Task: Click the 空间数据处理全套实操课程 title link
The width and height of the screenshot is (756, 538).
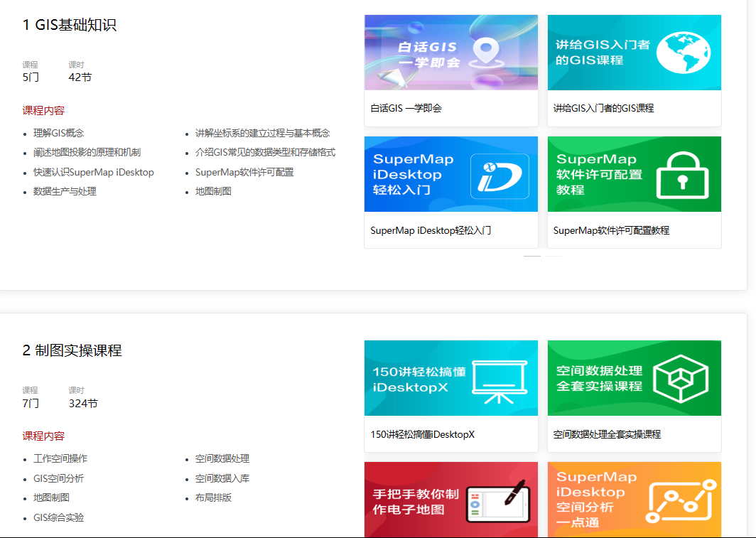Action: pyautogui.click(x=607, y=434)
